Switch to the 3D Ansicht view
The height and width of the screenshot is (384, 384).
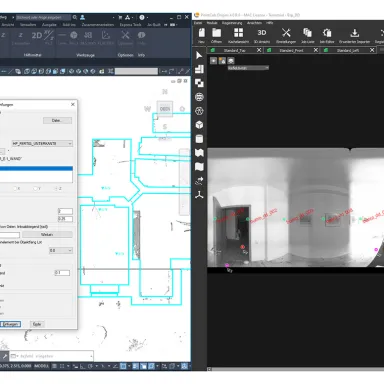click(262, 33)
